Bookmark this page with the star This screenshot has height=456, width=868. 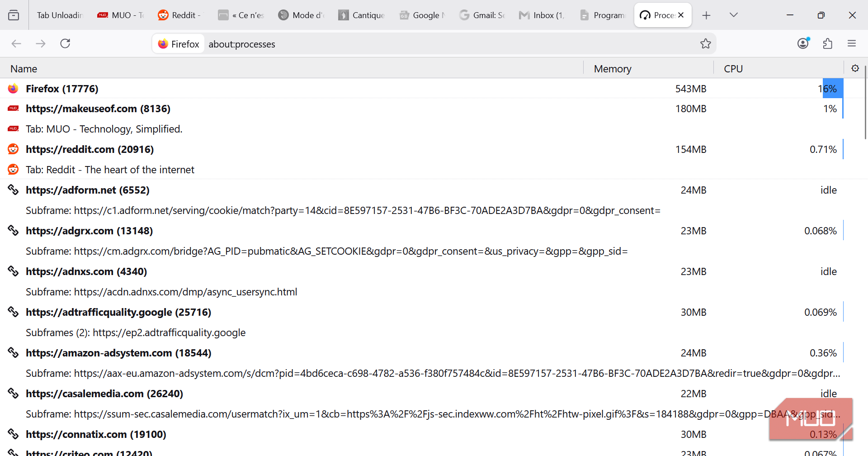point(705,43)
